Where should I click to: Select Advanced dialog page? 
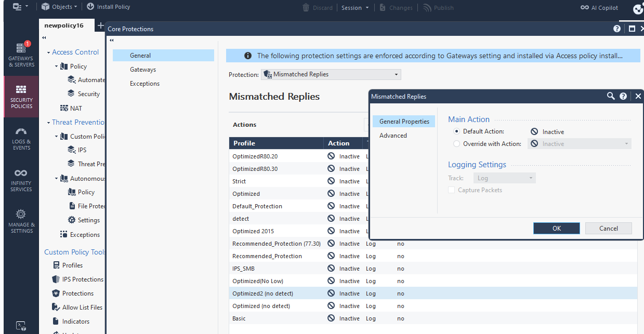(393, 136)
